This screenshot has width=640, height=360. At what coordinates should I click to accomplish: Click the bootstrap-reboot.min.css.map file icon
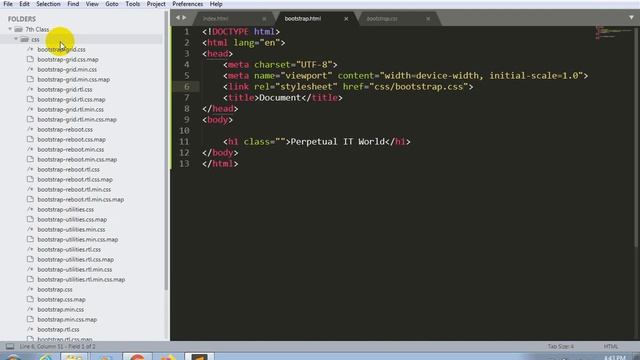[x=30, y=159]
